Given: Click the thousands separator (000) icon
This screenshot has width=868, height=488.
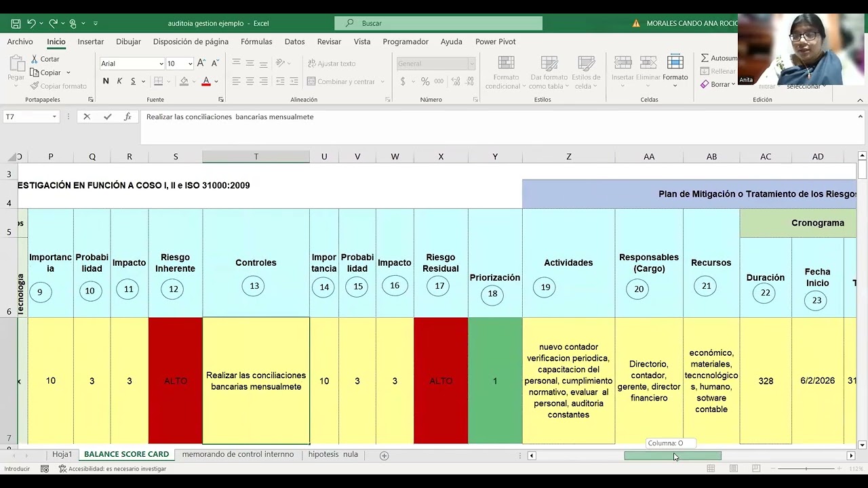Looking at the screenshot, I should click(439, 81).
